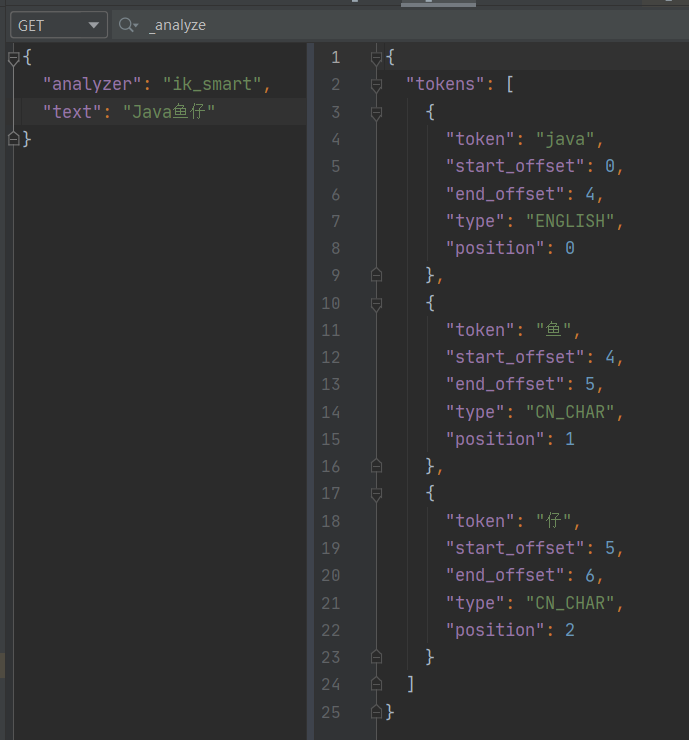Click fold end marker on line 9

coord(376,275)
